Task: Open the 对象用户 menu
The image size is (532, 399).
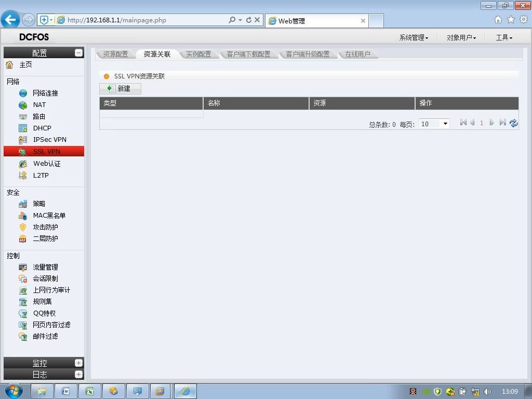Action: [x=461, y=37]
